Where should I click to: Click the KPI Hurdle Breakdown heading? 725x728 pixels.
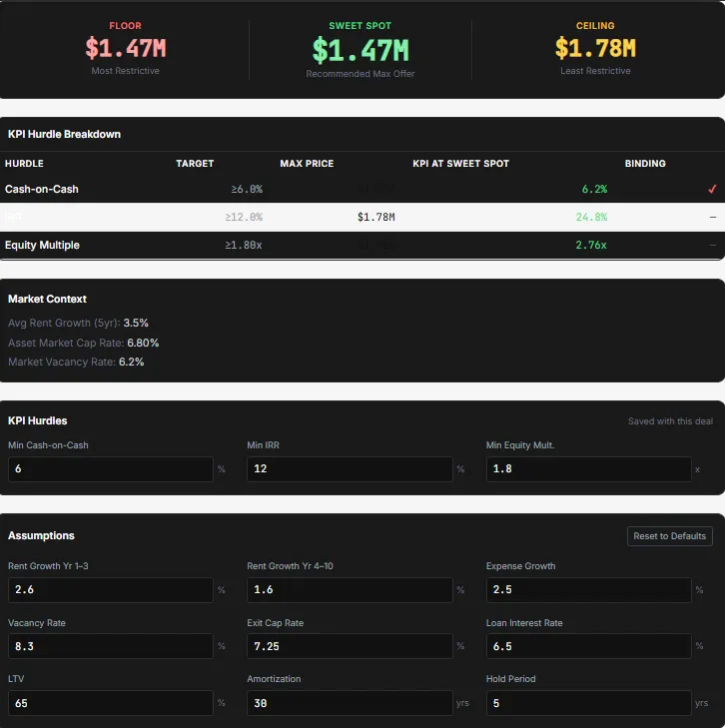64,134
